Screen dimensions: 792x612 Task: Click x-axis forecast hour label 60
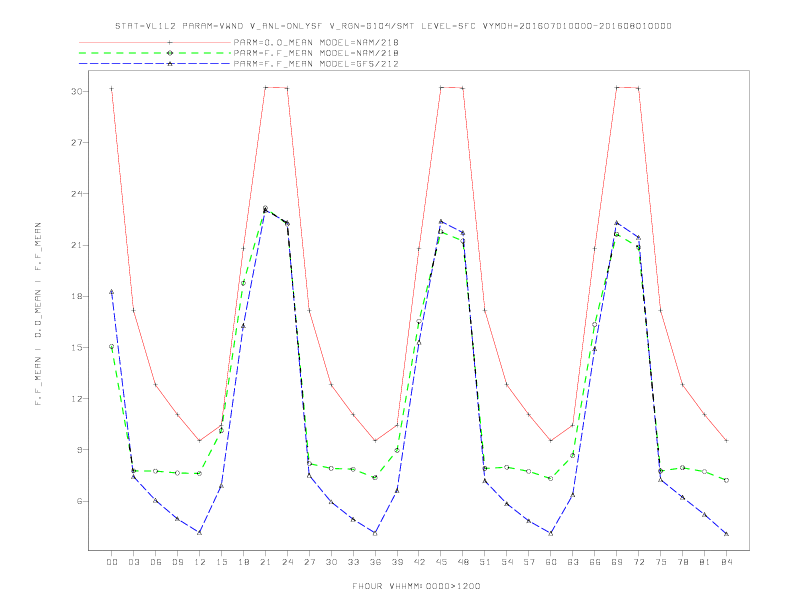(551, 562)
